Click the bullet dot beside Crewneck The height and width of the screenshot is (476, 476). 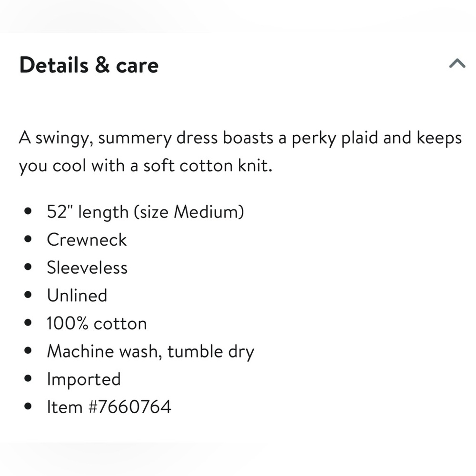click(x=28, y=239)
